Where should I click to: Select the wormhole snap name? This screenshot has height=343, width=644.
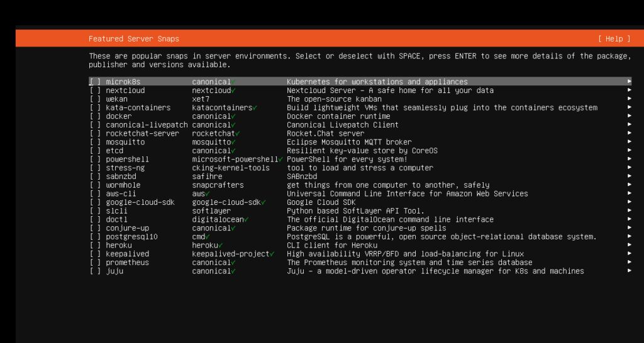pyautogui.click(x=123, y=185)
